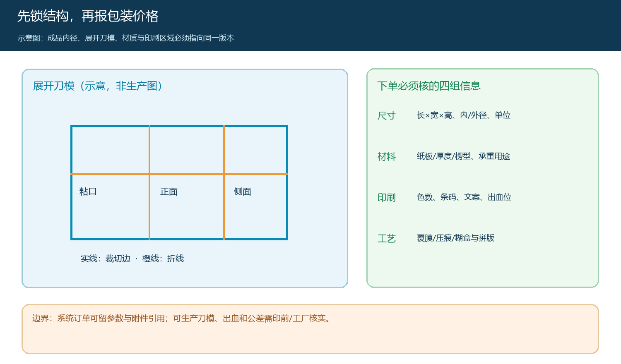621x364 pixels.
Task: Select the 正面 panel label in the dieline
Action: point(169,192)
